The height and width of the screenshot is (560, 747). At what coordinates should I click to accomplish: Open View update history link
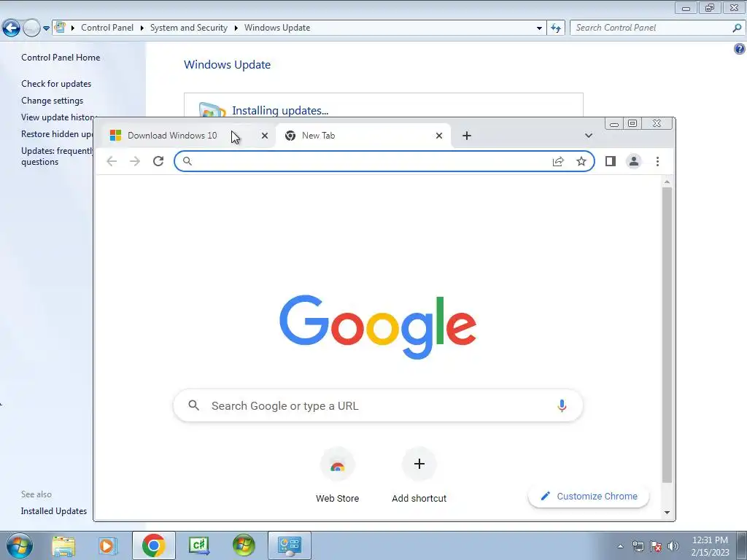58,117
